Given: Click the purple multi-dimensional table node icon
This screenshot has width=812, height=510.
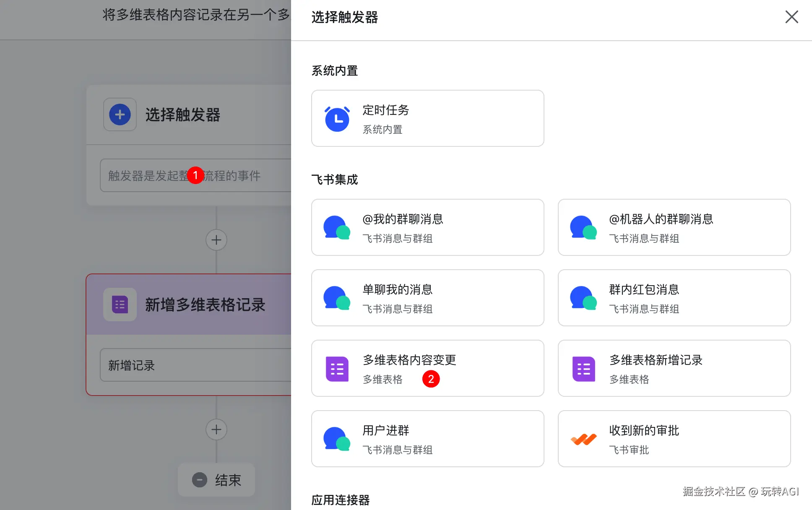Looking at the screenshot, I should point(120,304).
